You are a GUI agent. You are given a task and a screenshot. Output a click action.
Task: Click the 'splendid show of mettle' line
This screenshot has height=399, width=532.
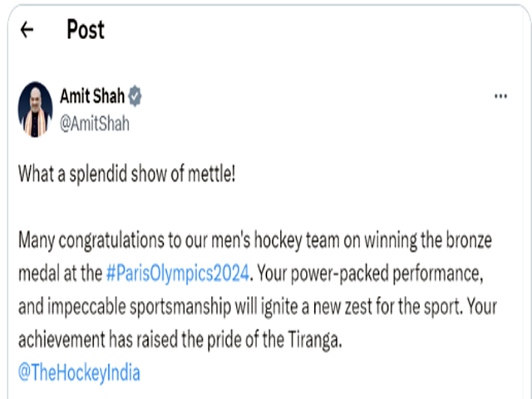[x=126, y=174]
